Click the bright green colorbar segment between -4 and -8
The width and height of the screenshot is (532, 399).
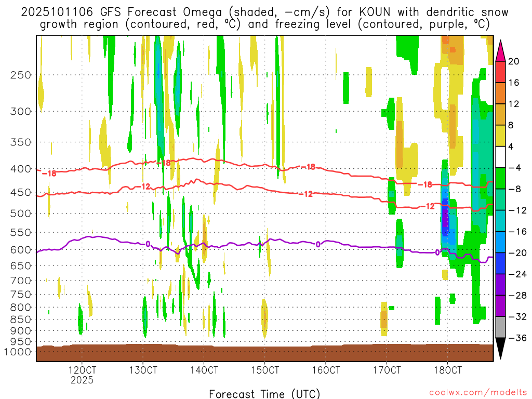pyautogui.click(x=501, y=178)
